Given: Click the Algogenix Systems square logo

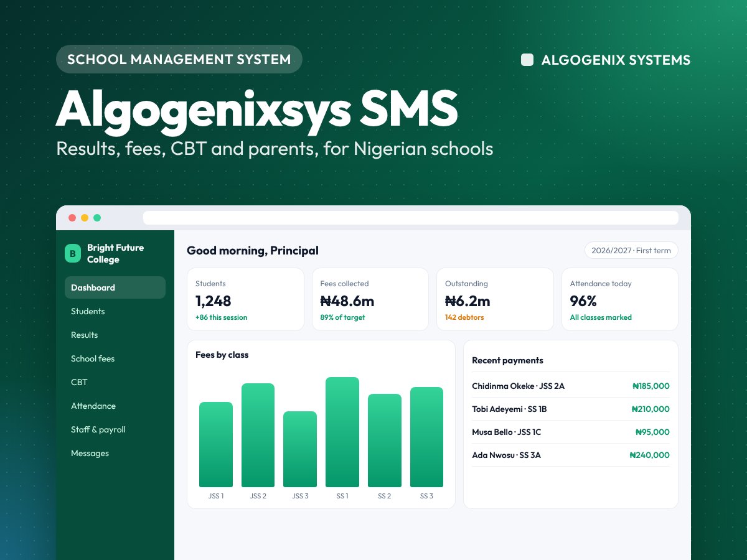Looking at the screenshot, I should 527,60.
